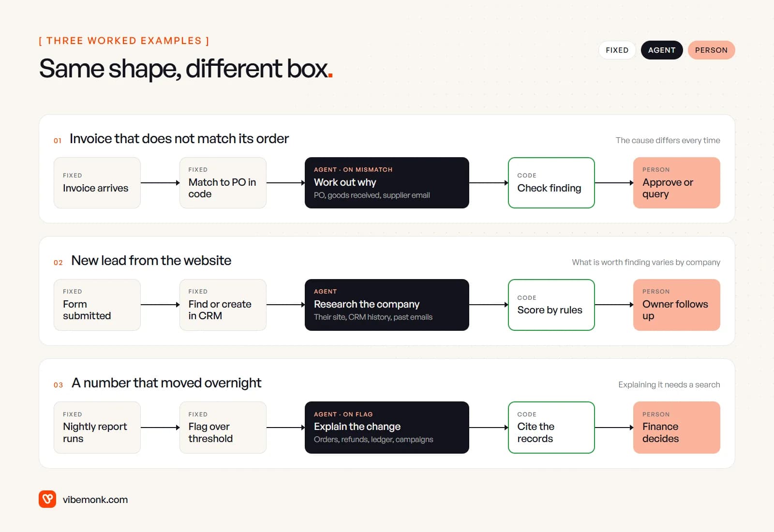
Task: Click the "02" example number
Action: 58,263
